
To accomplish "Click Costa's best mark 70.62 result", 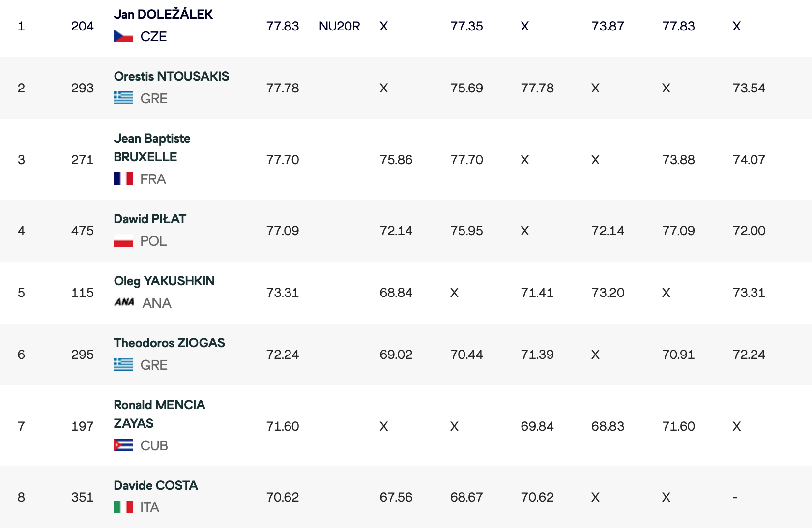I will click(283, 497).
